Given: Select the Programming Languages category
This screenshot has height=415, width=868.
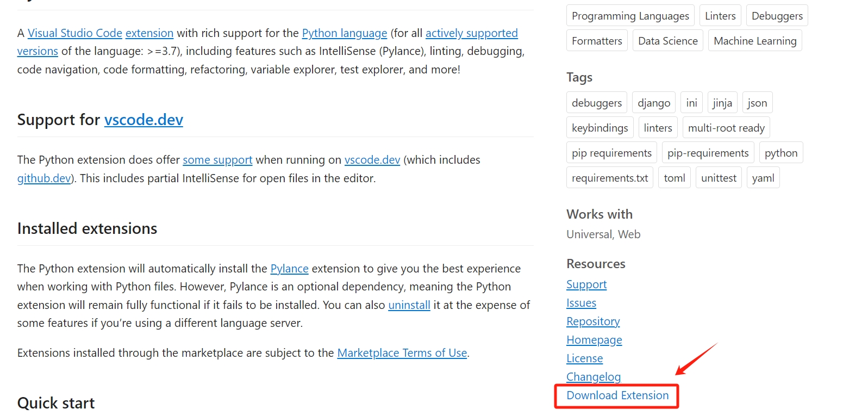Looking at the screenshot, I should [x=630, y=16].
